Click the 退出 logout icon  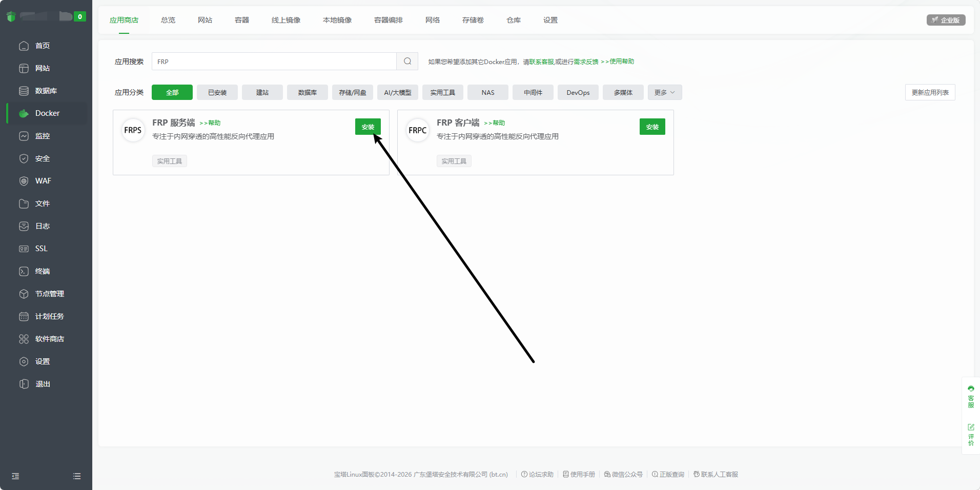tap(24, 384)
